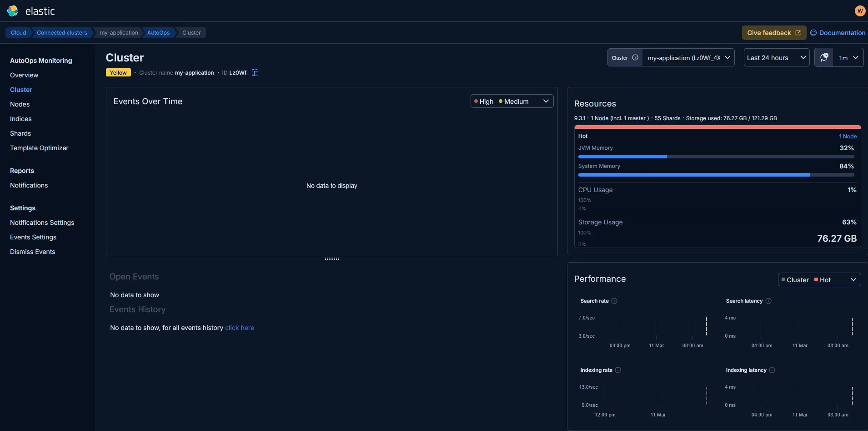Click the Give feedback button
This screenshot has height=431, width=868.
click(x=773, y=33)
